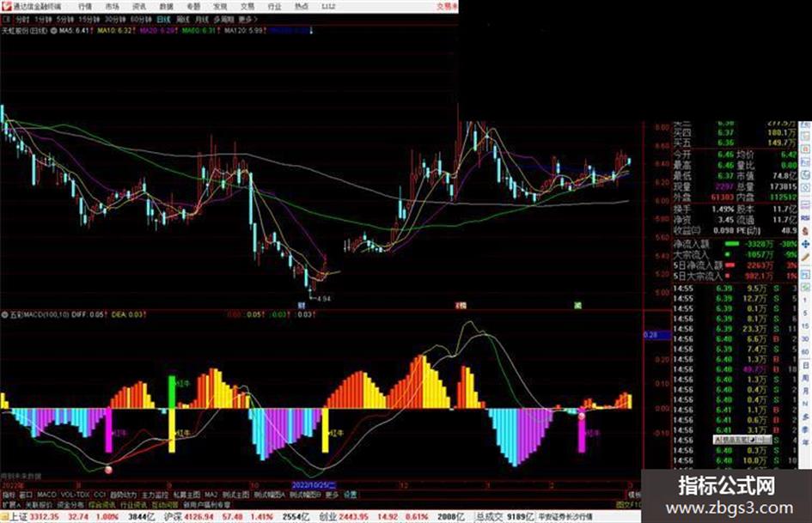Open 图文F10 company info
This screenshot has height=523, width=812.
click(629, 504)
